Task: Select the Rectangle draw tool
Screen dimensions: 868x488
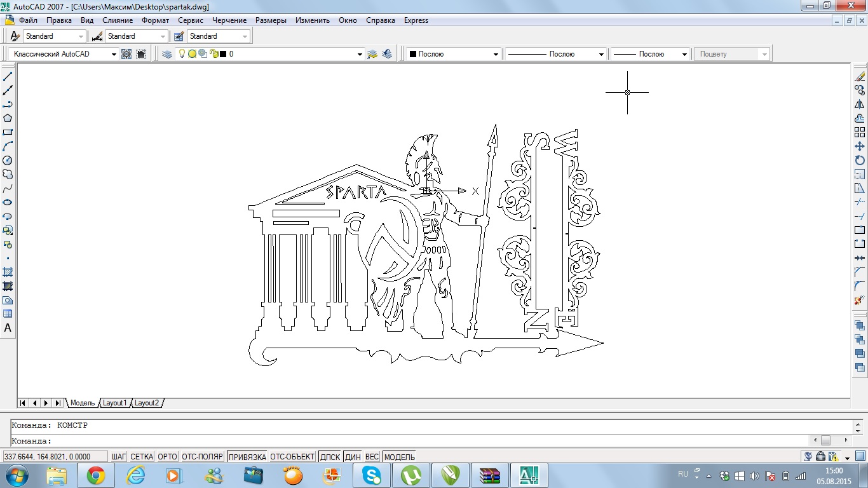Action: point(8,132)
